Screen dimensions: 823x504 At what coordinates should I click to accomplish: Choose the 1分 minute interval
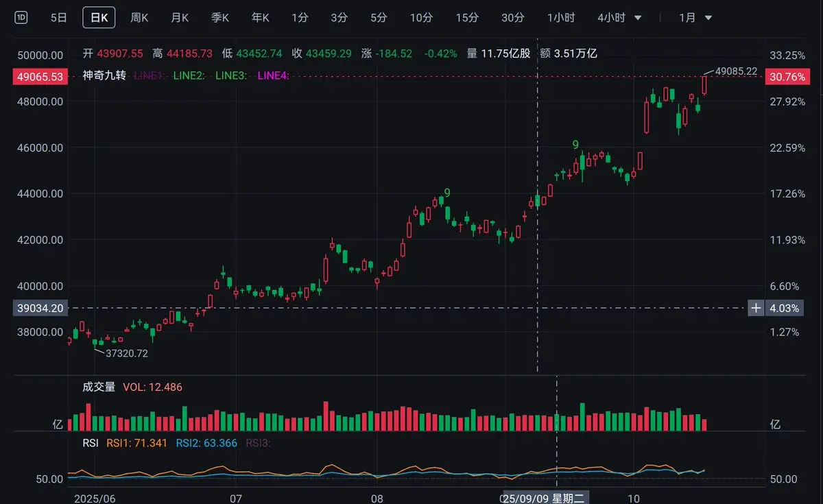300,18
